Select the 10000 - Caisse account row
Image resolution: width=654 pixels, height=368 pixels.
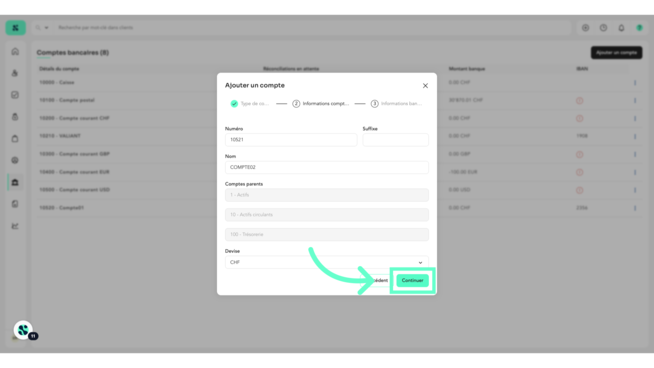click(339, 83)
